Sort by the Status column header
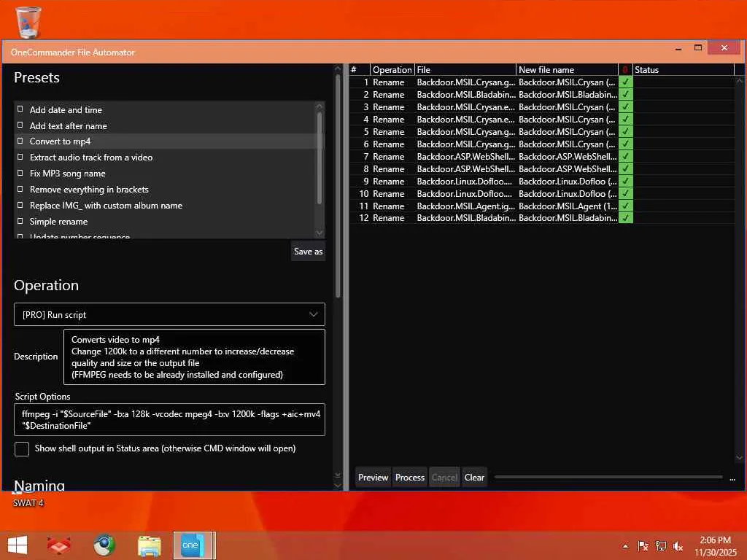The image size is (747, 560). (x=683, y=69)
